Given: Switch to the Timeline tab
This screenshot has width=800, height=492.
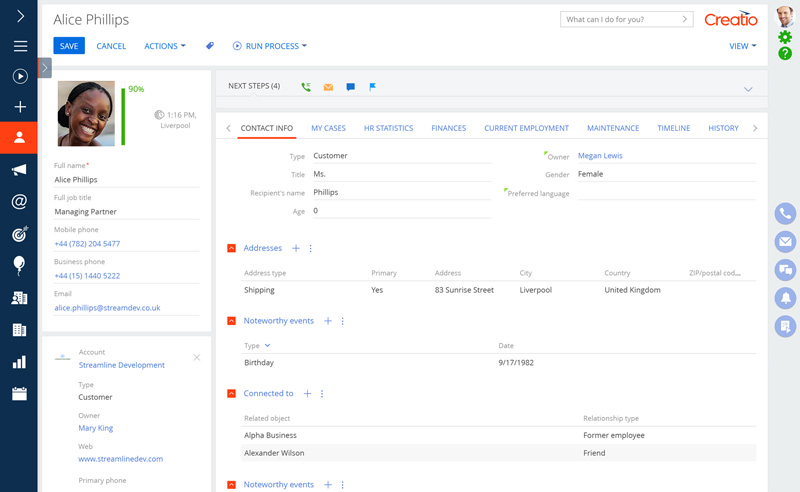Looking at the screenshot, I should pos(673,128).
